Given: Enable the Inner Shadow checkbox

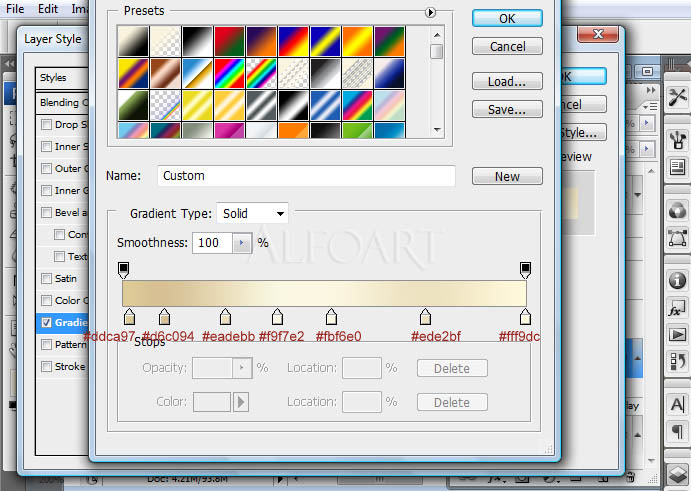Looking at the screenshot, I should [46, 146].
